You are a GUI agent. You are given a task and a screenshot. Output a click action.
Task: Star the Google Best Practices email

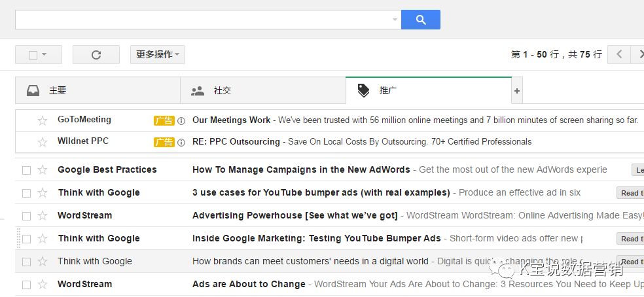tap(43, 170)
